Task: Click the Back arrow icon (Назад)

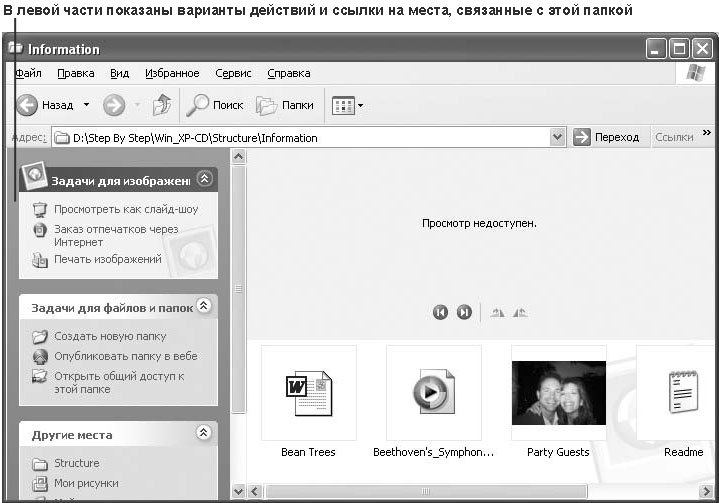Action: [27, 105]
